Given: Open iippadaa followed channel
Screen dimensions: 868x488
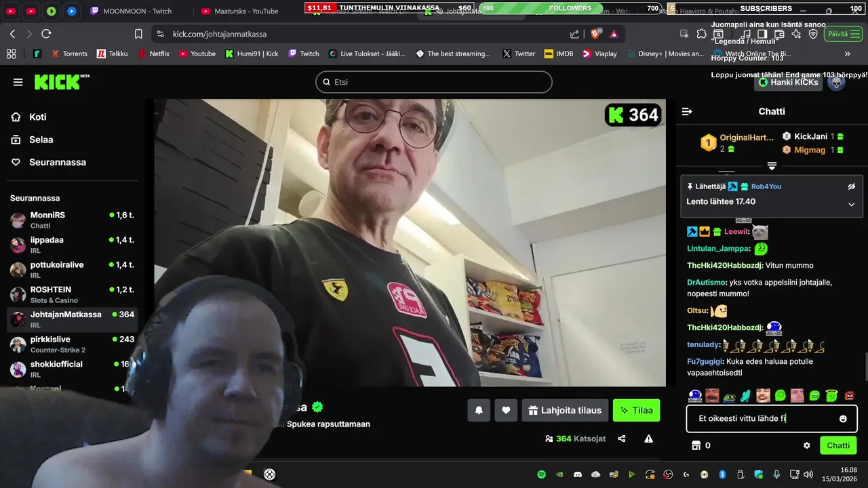Looking at the screenshot, I should [x=73, y=245].
